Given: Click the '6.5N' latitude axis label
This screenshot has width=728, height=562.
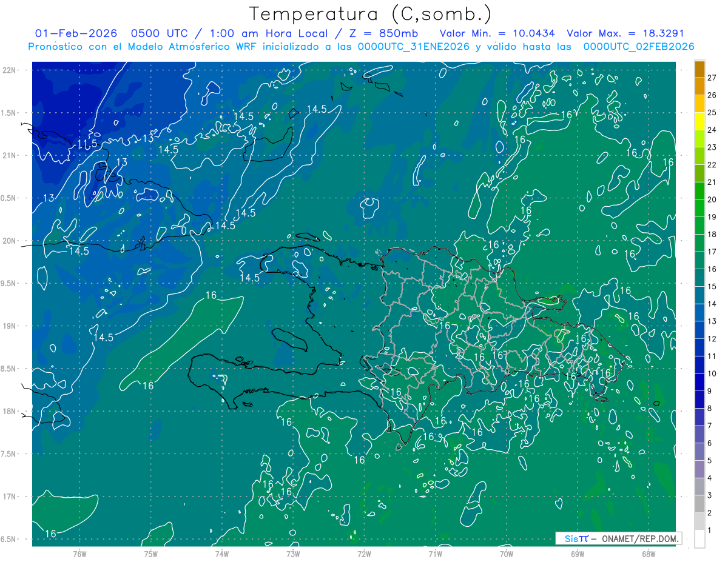Looking at the screenshot, I should tap(9, 539).
